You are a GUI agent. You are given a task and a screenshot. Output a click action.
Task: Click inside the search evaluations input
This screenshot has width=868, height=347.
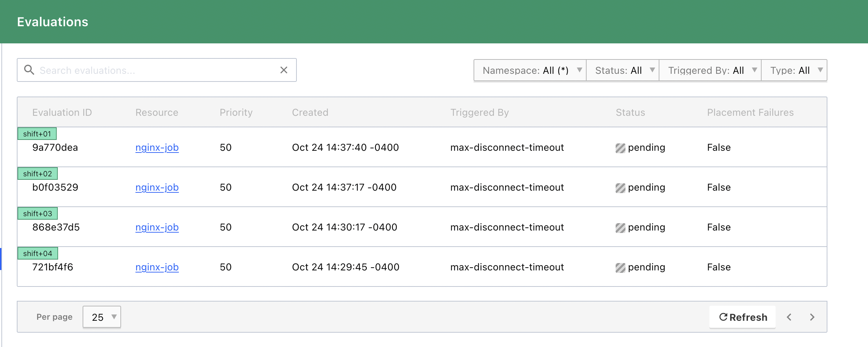pos(140,70)
